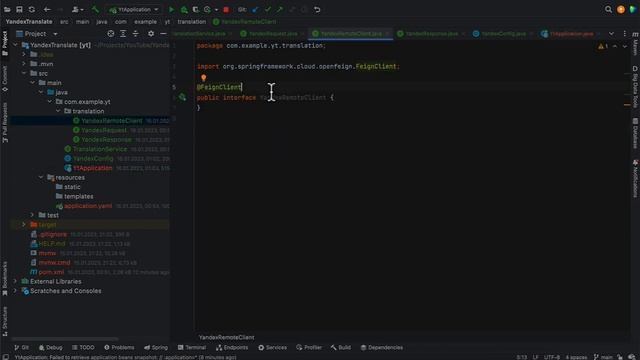
Task: Expand the test folder
Action: 33,215
